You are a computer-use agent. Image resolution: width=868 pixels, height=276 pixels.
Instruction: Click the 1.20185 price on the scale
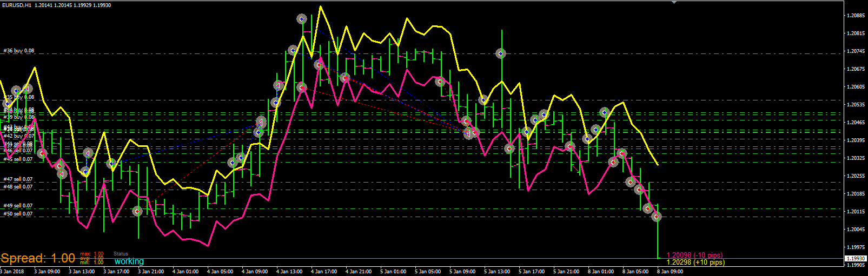pyautogui.click(x=856, y=194)
